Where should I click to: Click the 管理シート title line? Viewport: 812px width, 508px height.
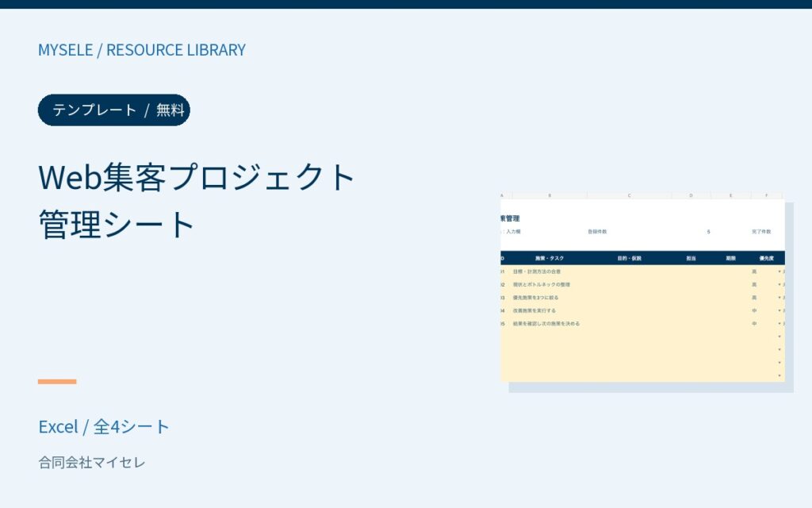117,225
